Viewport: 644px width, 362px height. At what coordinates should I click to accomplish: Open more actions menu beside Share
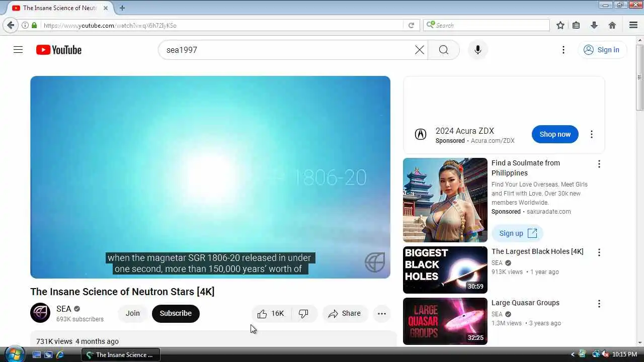tap(382, 313)
